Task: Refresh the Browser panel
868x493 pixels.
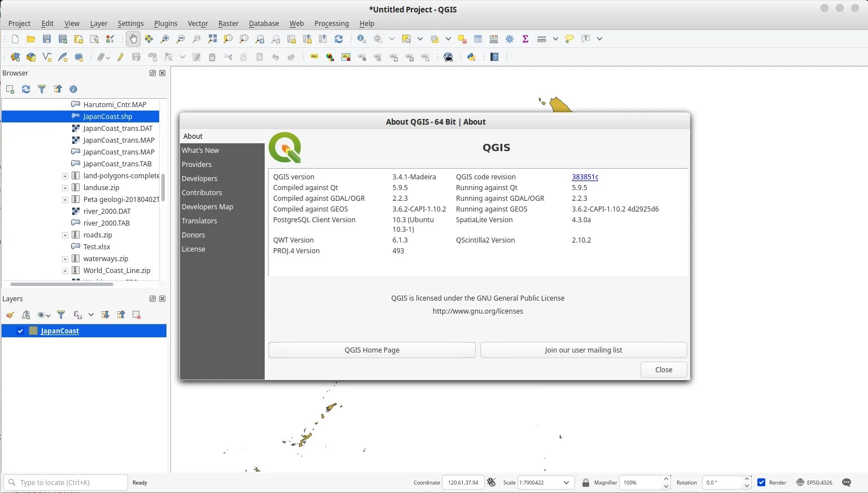Action: pyautogui.click(x=26, y=89)
